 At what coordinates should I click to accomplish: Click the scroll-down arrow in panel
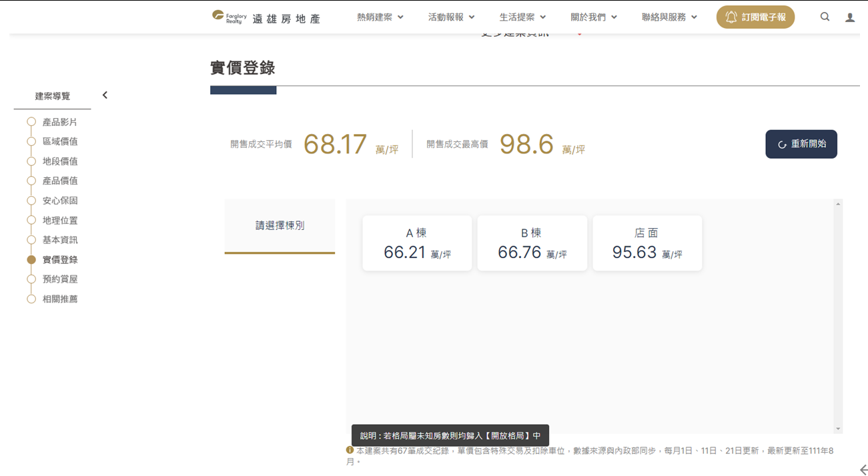click(838, 429)
